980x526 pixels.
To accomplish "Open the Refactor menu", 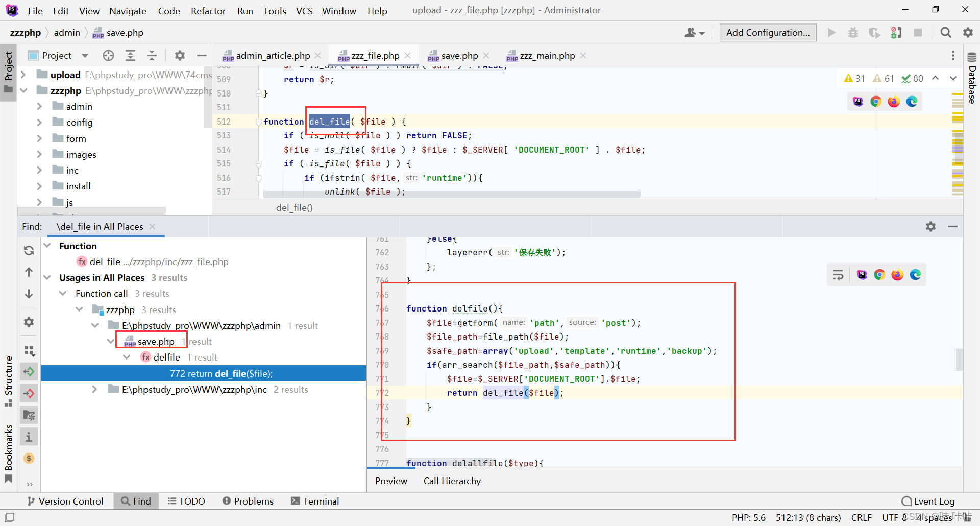I will pos(208,11).
